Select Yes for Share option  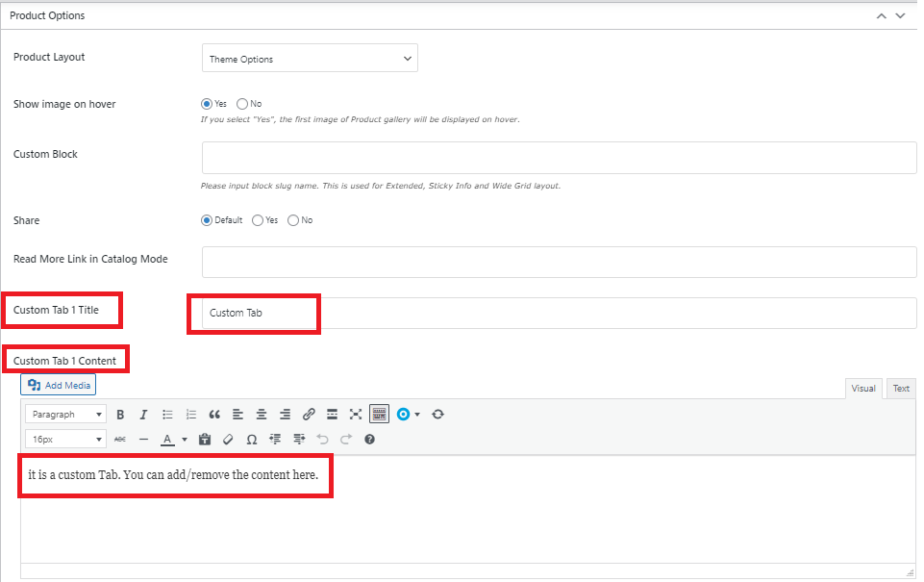point(258,220)
